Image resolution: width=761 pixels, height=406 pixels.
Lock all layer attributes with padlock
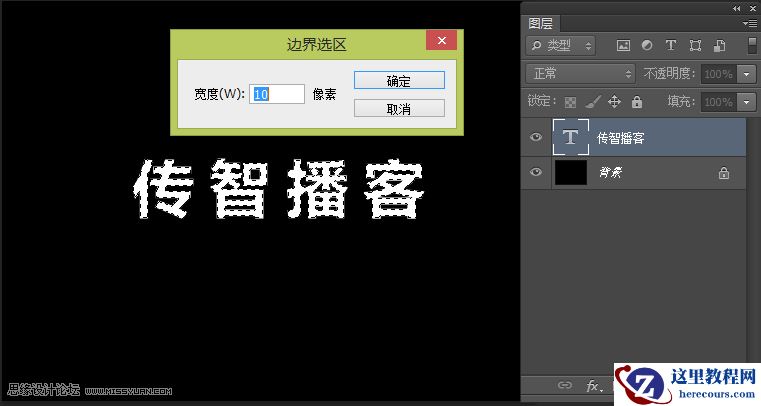[x=637, y=101]
